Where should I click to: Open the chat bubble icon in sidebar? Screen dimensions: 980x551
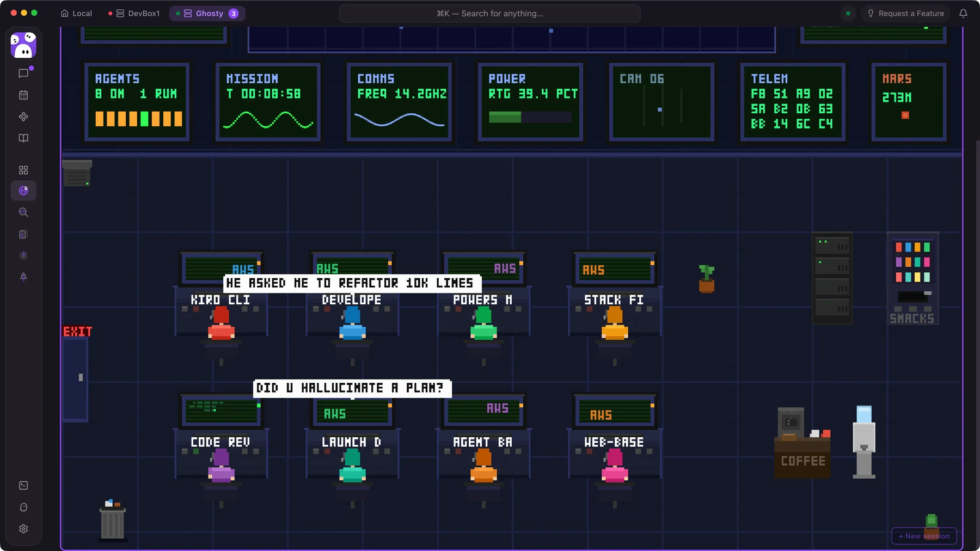23,73
